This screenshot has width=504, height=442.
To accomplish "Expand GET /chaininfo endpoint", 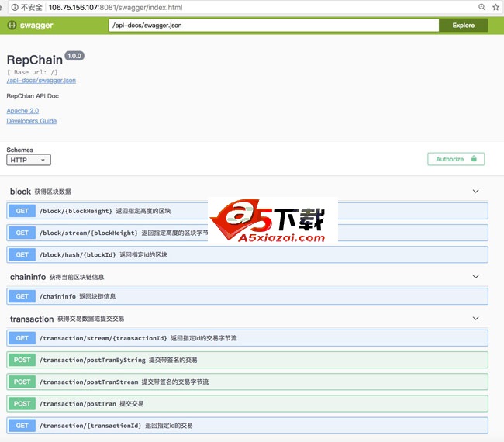I will tap(247, 296).
